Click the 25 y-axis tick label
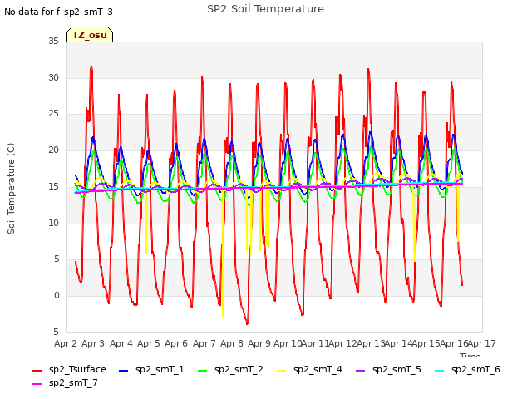The height and width of the screenshot is (399, 532). (x=53, y=114)
